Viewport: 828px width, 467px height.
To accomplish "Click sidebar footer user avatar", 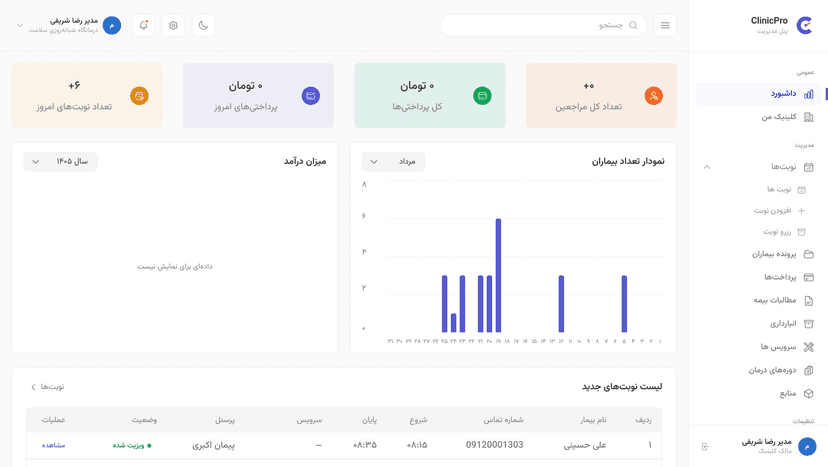I will tap(807, 447).
